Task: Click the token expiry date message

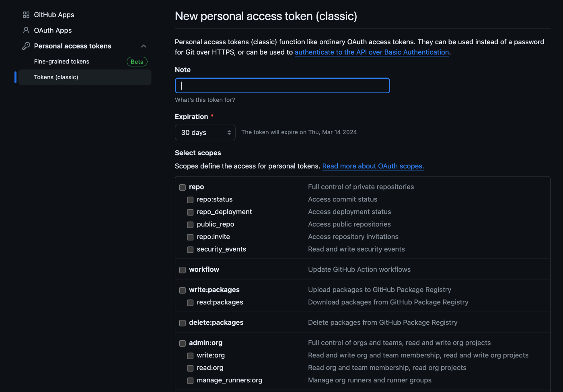Action: [x=299, y=132]
